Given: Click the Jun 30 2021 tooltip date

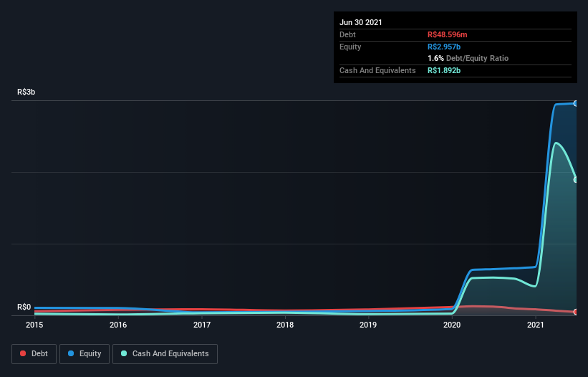Looking at the screenshot, I should [361, 22].
